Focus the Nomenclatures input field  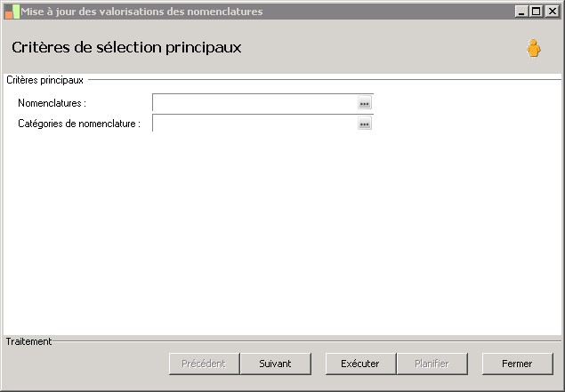pos(254,104)
